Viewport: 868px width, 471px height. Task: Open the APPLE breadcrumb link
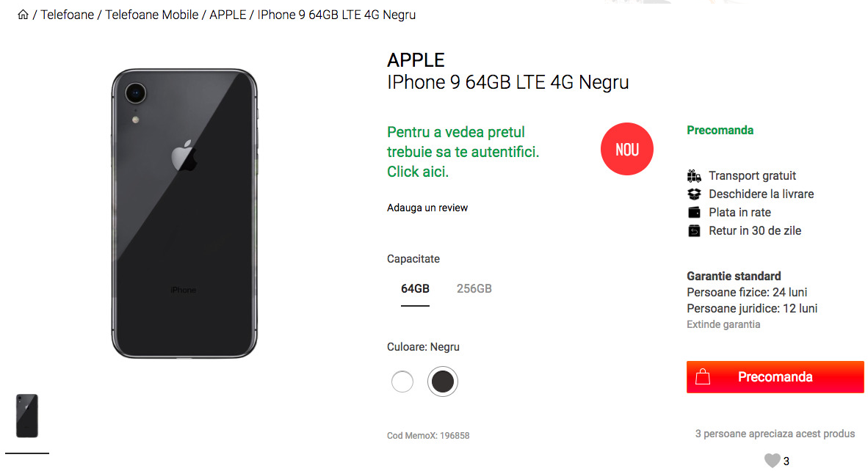click(x=228, y=15)
